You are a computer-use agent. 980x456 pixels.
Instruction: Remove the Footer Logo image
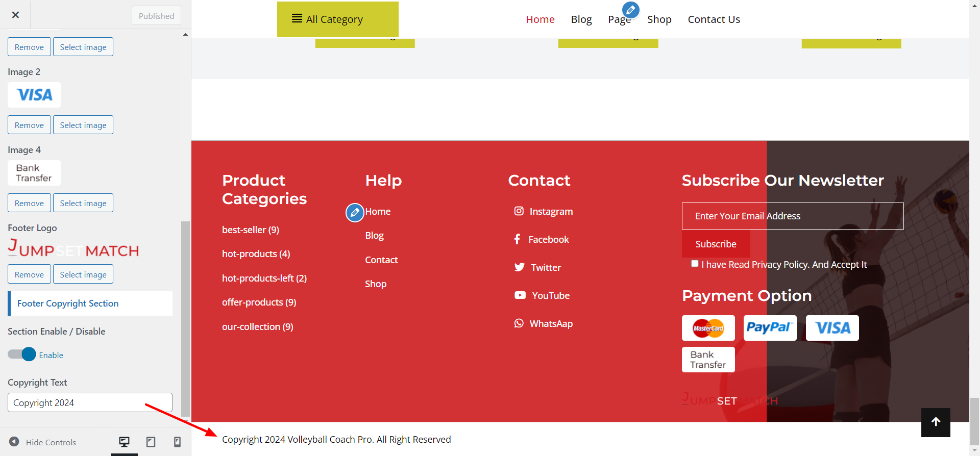29,274
